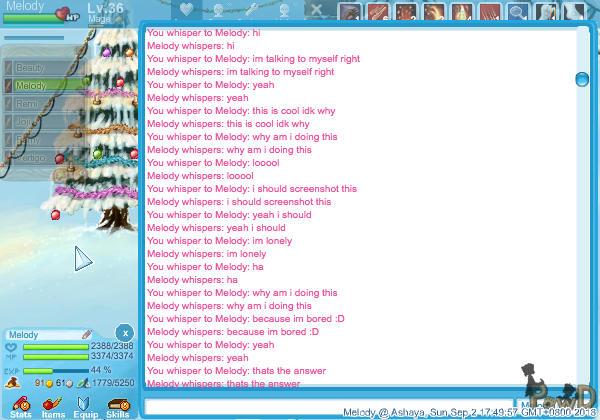Open the Items inventory
This screenshot has height=420, width=600.
pos(53,404)
